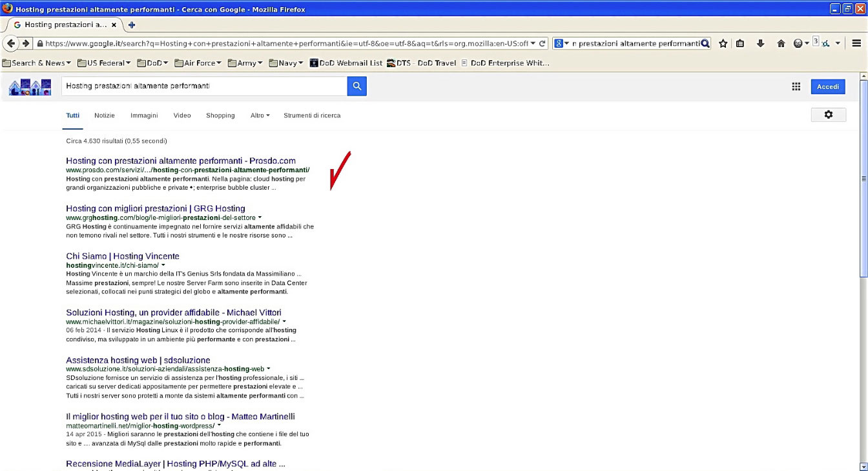The image size is (868, 471).
Task: Click the scrollbar down arrow
Action: pyautogui.click(x=863, y=466)
